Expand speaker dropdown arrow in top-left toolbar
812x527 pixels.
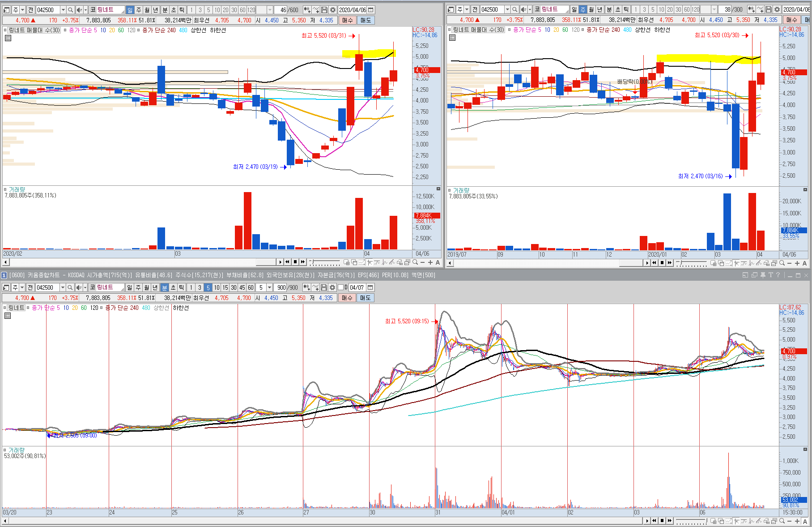(85, 10)
